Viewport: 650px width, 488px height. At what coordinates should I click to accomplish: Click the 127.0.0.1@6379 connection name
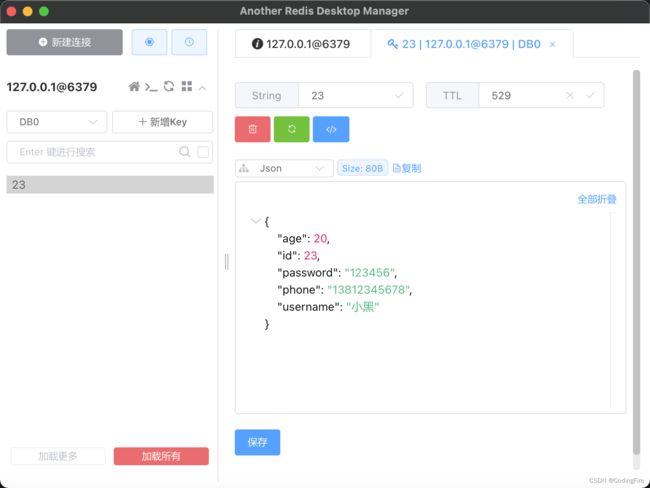(x=52, y=87)
